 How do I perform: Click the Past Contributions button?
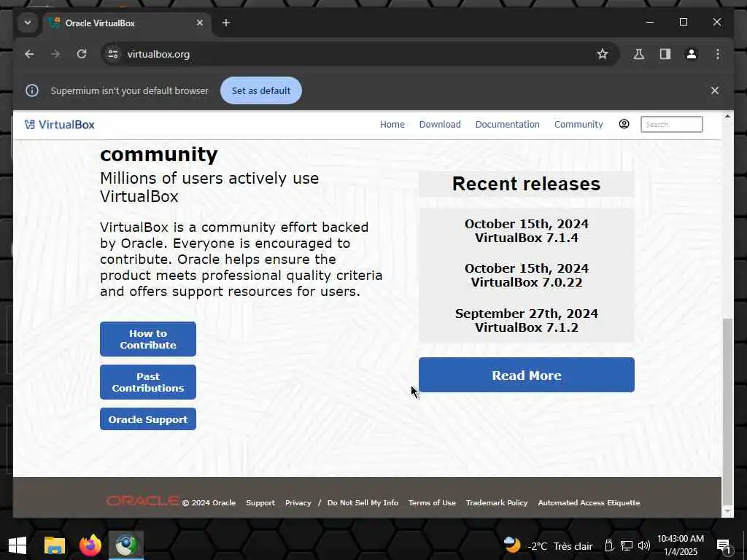(x=147, y=382)
